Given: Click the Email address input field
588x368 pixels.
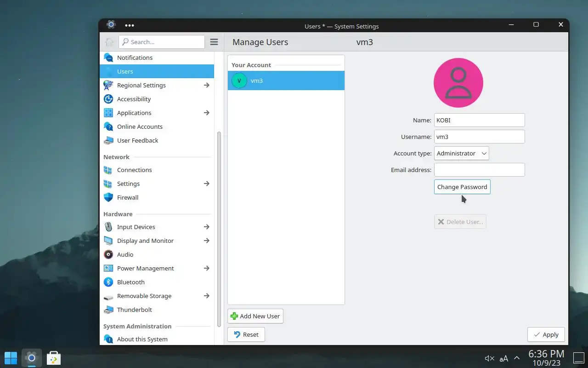Looking at the screenshot, I should (x=479, y=170).
